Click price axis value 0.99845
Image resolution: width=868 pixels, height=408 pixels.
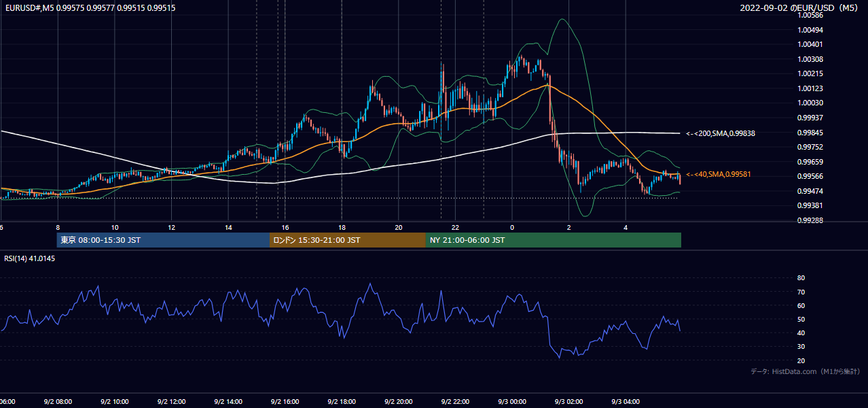point(810,133)
